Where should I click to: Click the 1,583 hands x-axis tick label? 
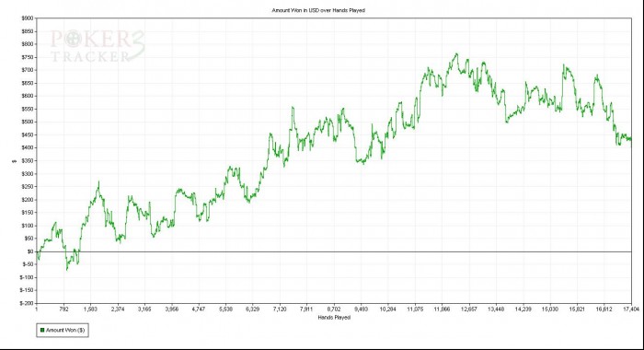(90, 309)
